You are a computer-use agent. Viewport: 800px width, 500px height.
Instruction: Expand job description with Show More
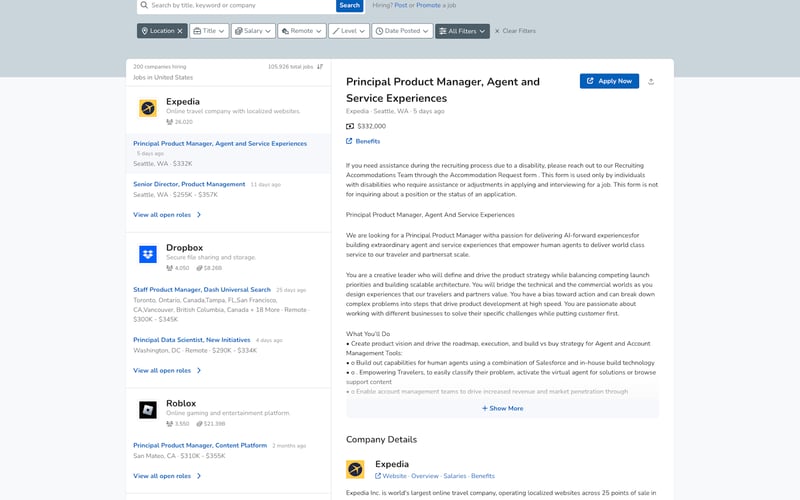click(503, 409)
